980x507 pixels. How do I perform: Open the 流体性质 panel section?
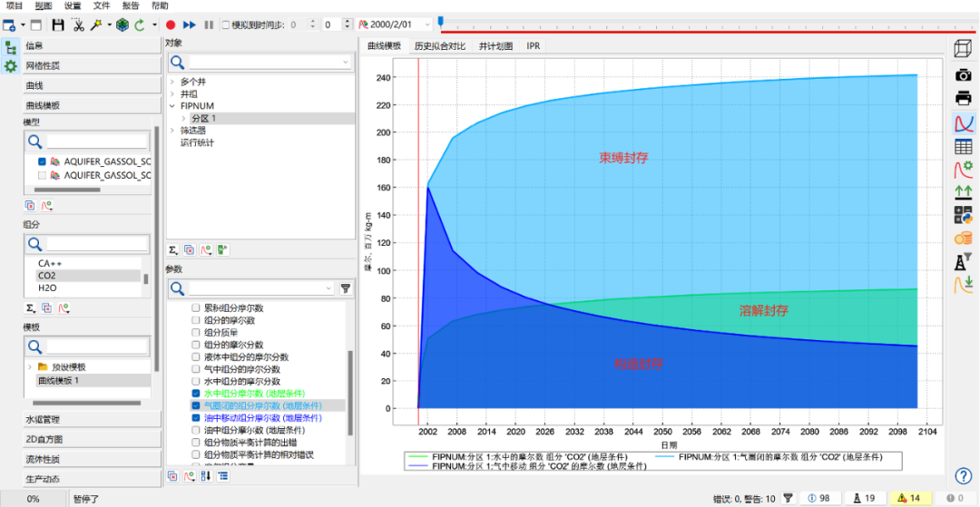(x=92, y=459)
